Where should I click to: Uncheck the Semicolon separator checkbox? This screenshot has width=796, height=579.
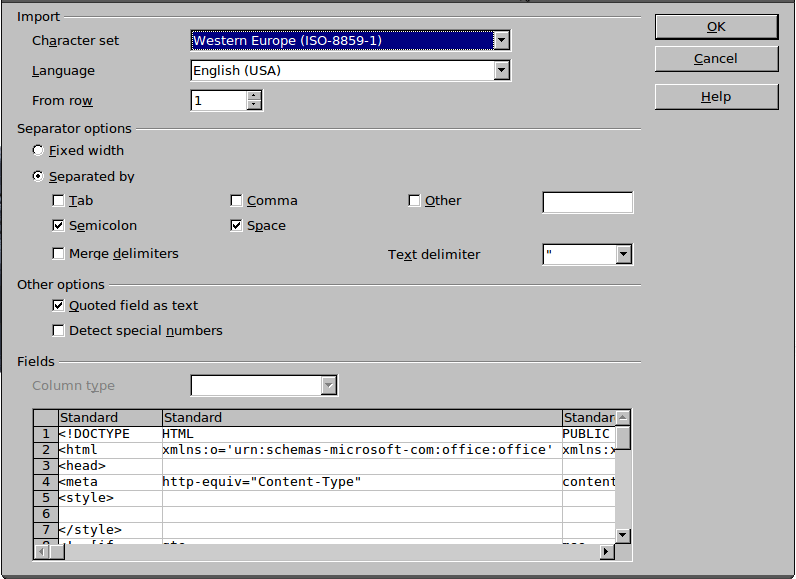(x=58, y=226)
